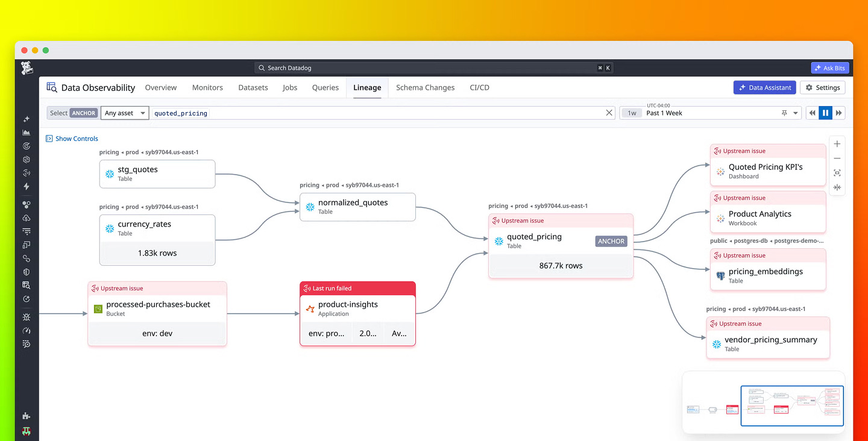Click the 1w time shortcut badge

pos(632,113)
